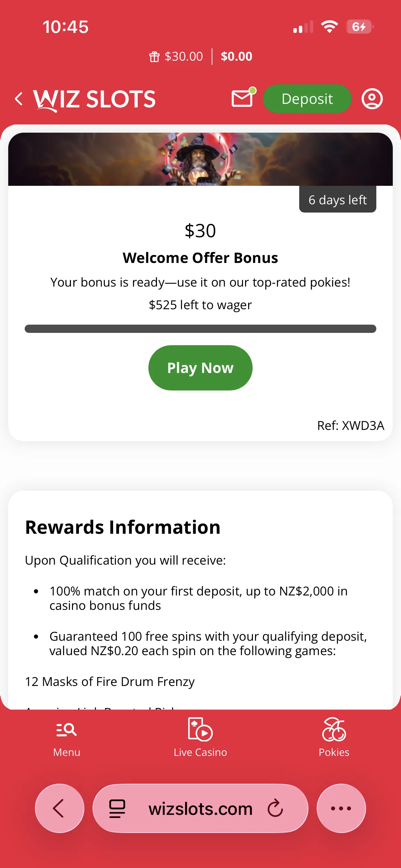
Task: Tap the $0.00 cash balance
Action: click(236, 57)
